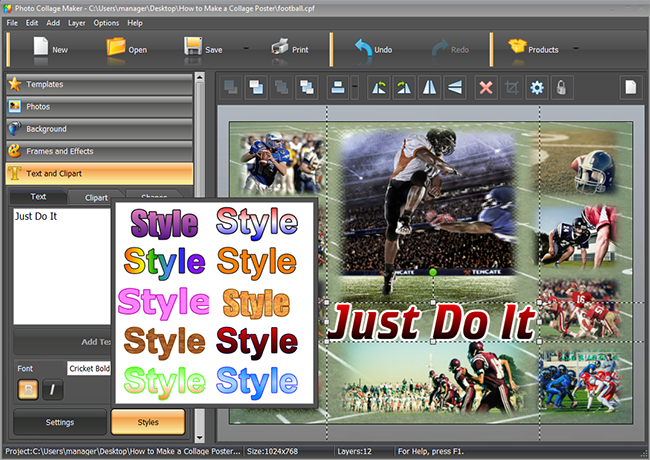
Task: Click the lock object padlock icon
Action: pos(562,87)
